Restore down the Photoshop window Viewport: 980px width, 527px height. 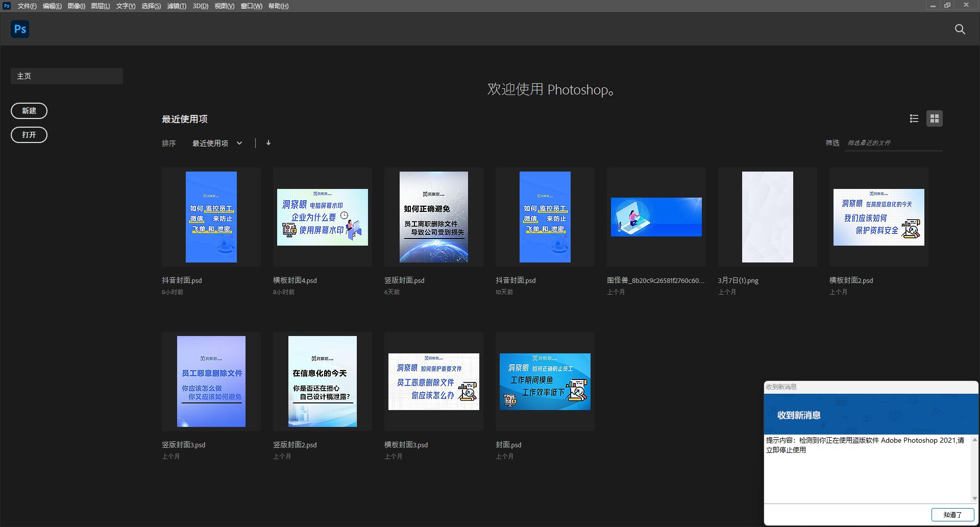point(947,6)
